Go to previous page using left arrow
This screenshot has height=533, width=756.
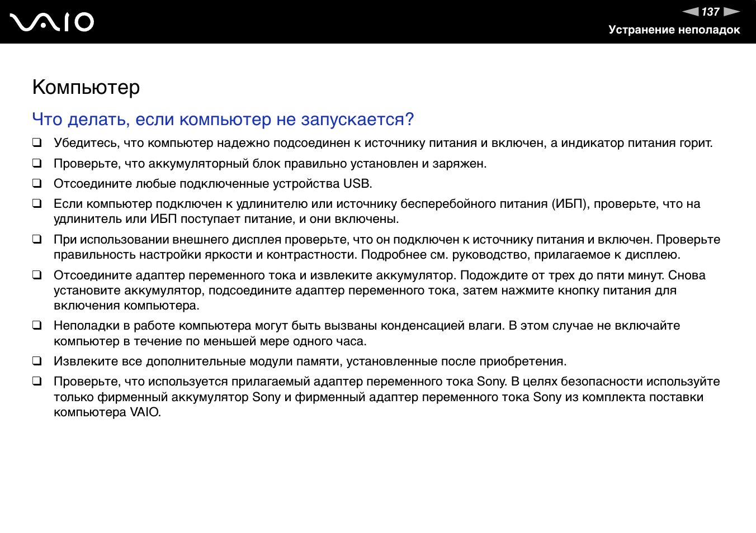click(x=691, y=12)
